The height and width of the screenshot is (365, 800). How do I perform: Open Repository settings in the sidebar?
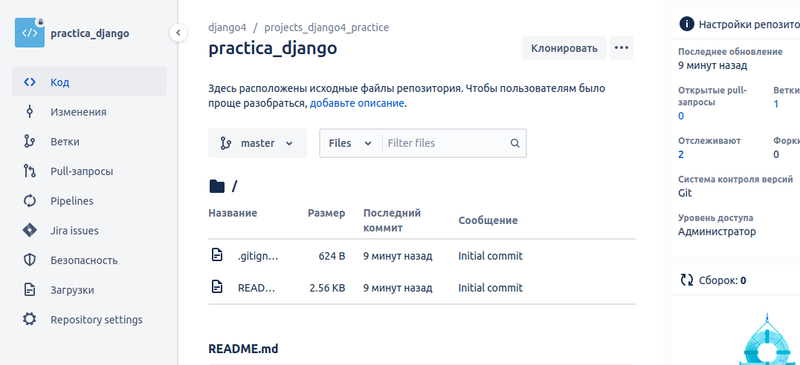(x=89, y=320)
